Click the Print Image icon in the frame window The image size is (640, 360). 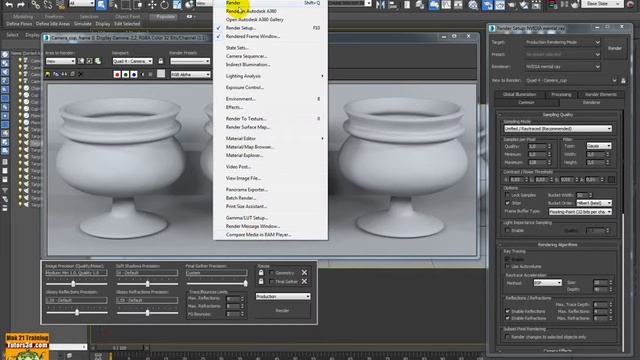(x=72, y=74)
